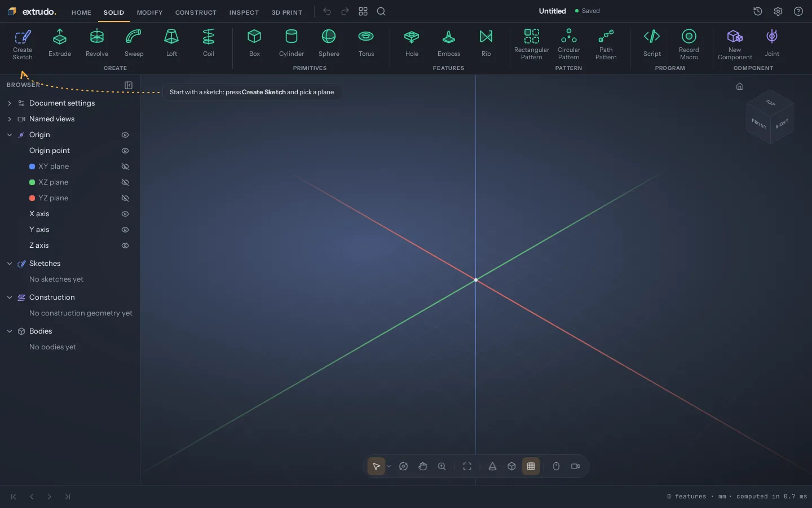The width and height of the screenshot is (812, 508).
Task: Open the Coil tool
Action: [209, 45]
